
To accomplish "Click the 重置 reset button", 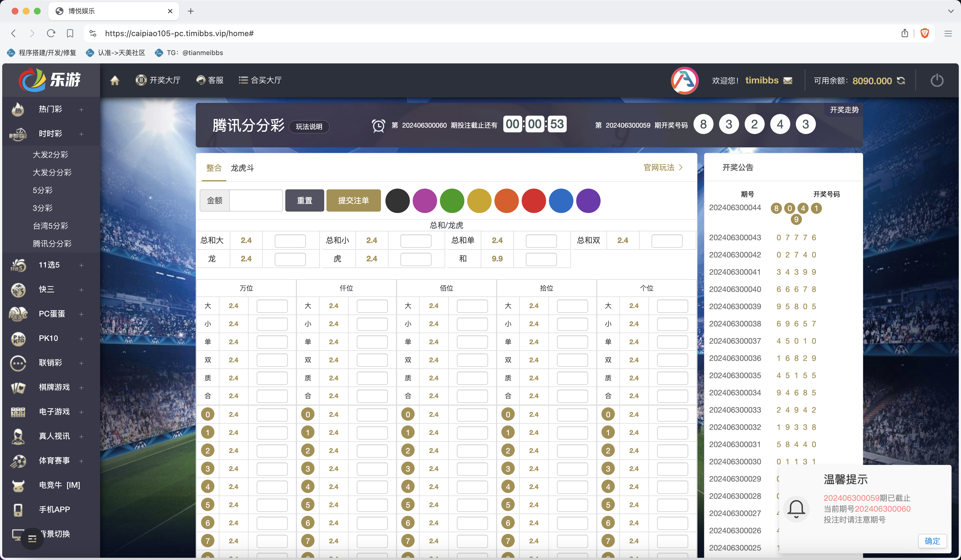I will point(304,200).
